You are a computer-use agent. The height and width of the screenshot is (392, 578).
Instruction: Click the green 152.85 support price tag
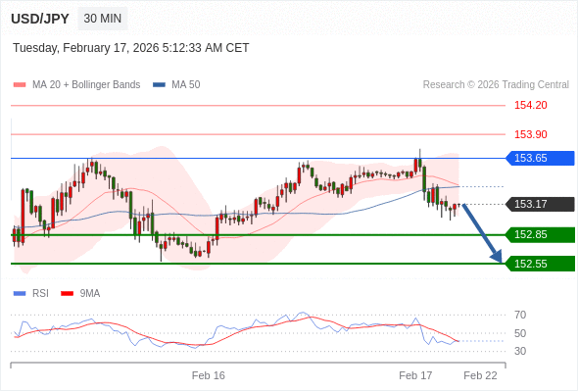pos(540,234)
